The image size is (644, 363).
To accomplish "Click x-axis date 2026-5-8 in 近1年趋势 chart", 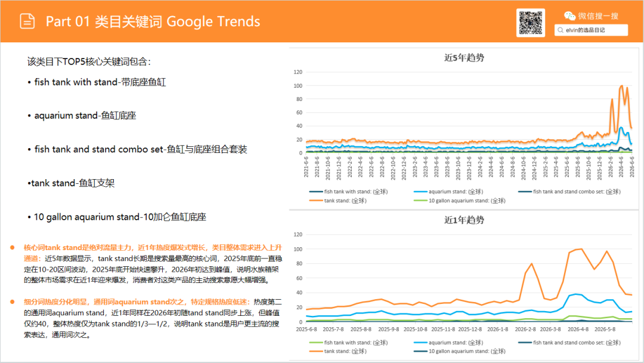I will coord(605,330).
